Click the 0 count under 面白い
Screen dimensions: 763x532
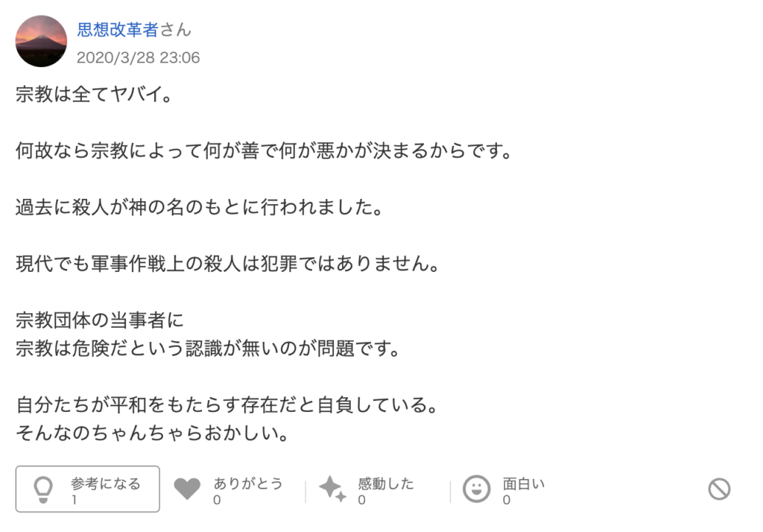pyautogui.click(x=507, y=500)
